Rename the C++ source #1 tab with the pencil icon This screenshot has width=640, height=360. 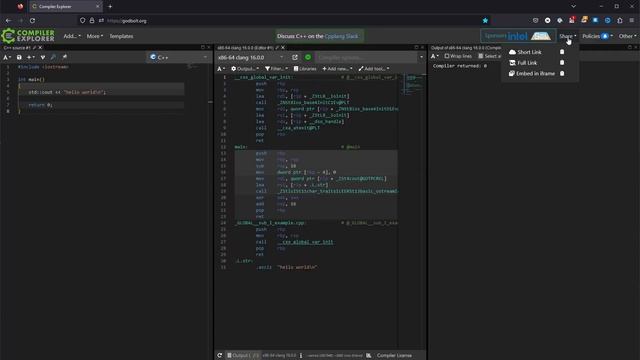pos(34,48)
